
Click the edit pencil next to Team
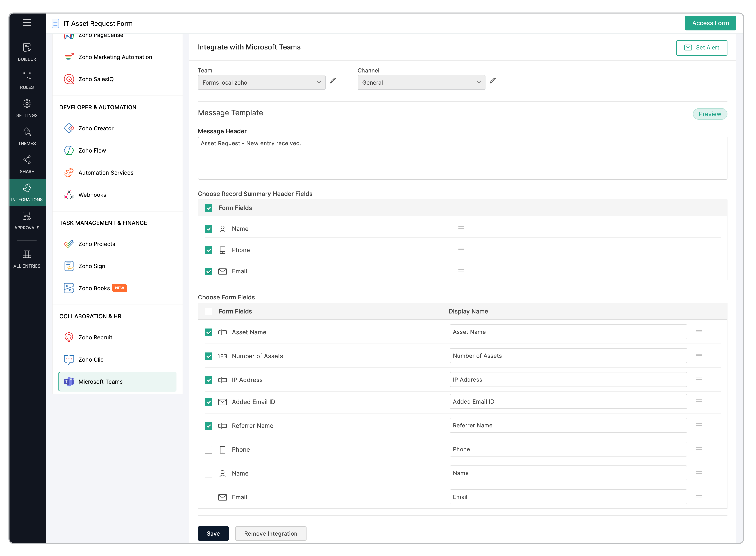333,81
